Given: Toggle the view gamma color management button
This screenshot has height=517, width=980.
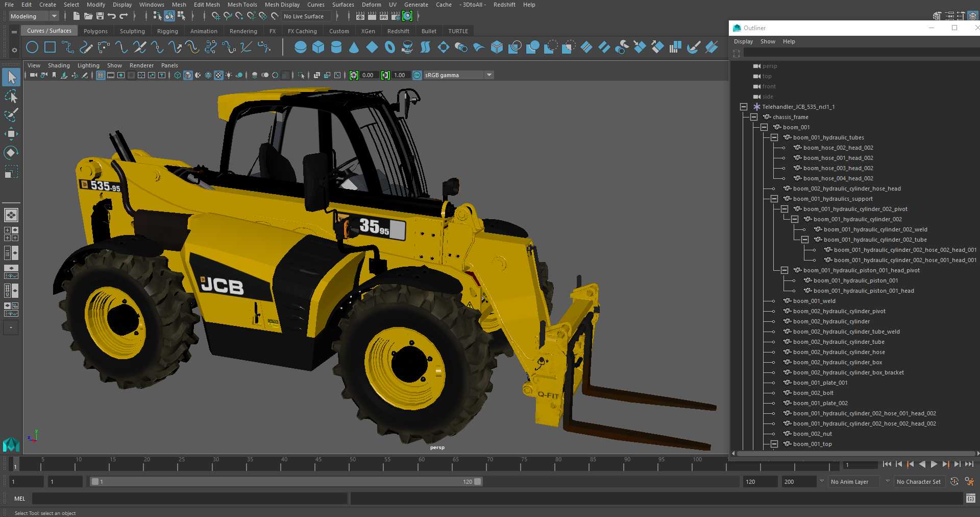Looking at the screenshot, I should point(417,75).
